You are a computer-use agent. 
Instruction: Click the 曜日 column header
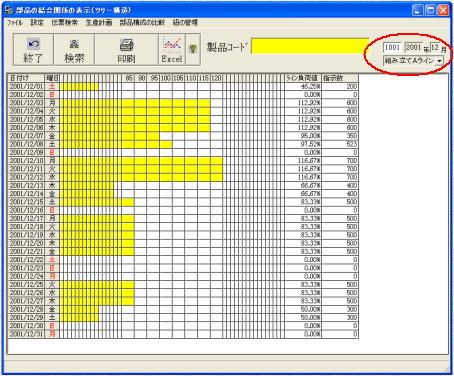52,78
